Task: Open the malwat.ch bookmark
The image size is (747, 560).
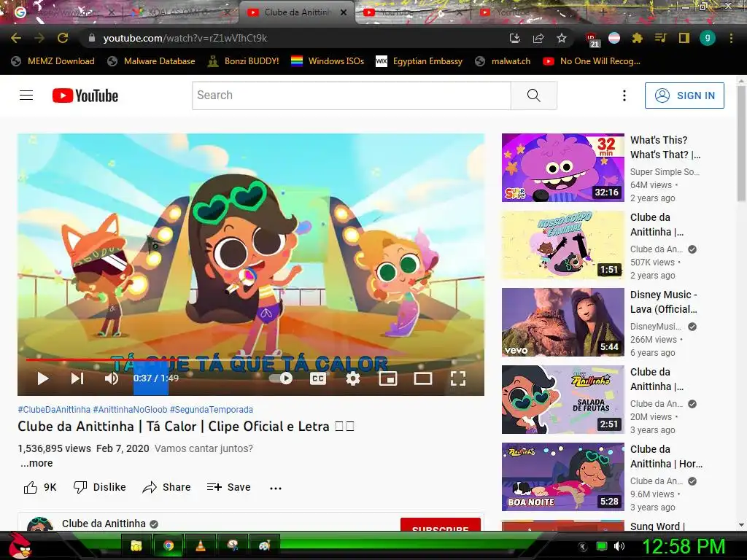Action: tap(503, 61)
